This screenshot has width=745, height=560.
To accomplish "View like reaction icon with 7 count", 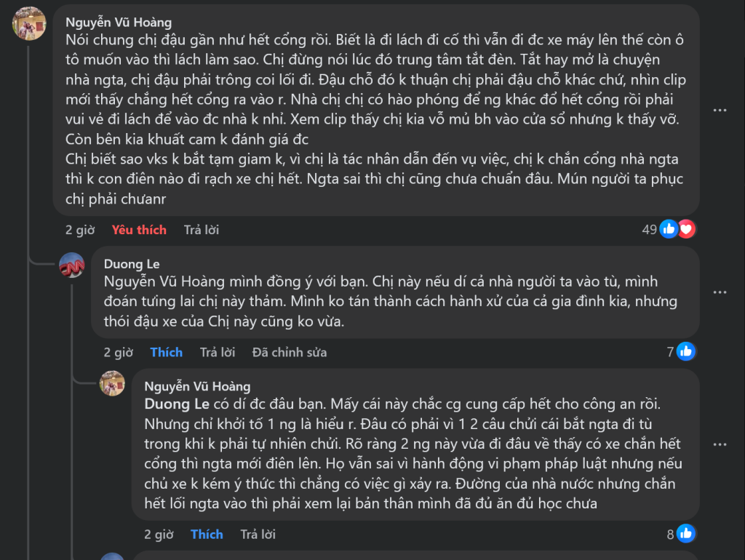I will [x=685, y=351].
